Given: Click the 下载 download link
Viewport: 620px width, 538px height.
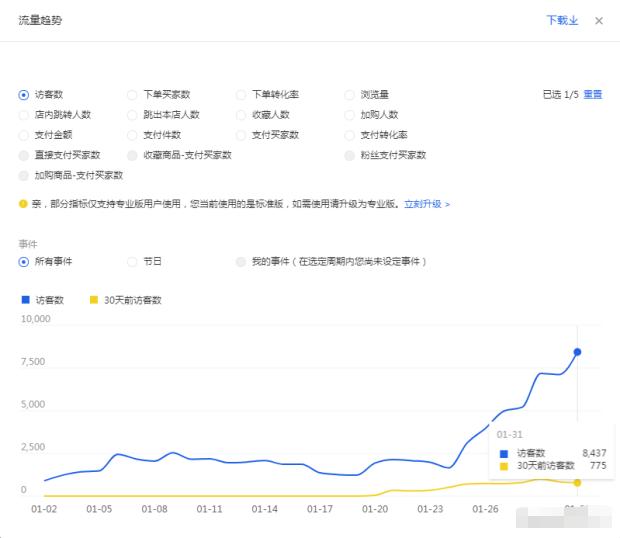Looking at the screenshot, I should pos(562,20).
